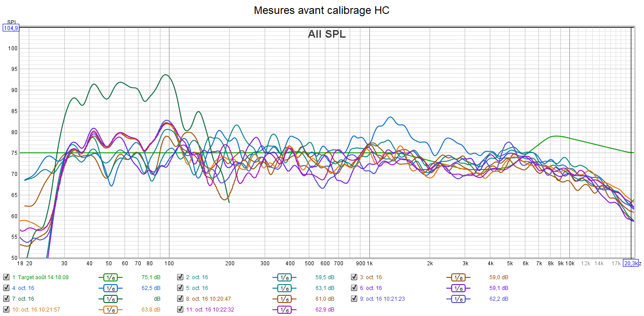Hide trace 7: oct. 16 via checkbox

click(x=6, y=299)
